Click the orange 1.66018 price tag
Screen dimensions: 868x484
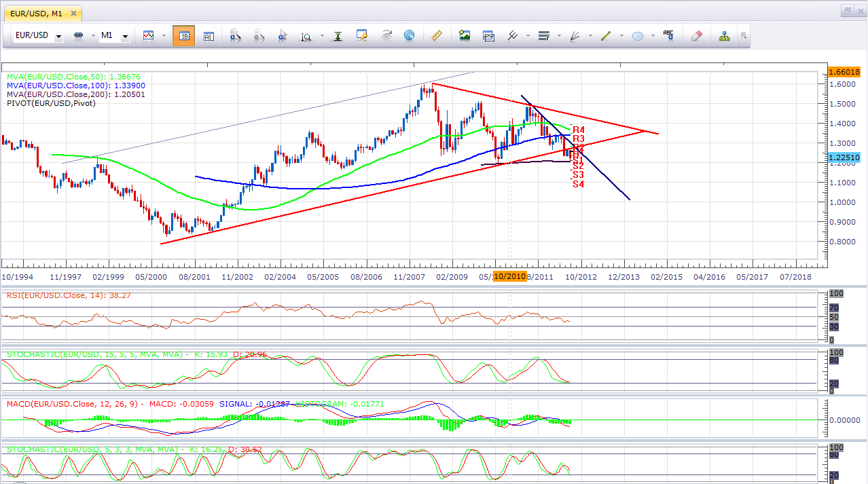[x=844, y=72]
